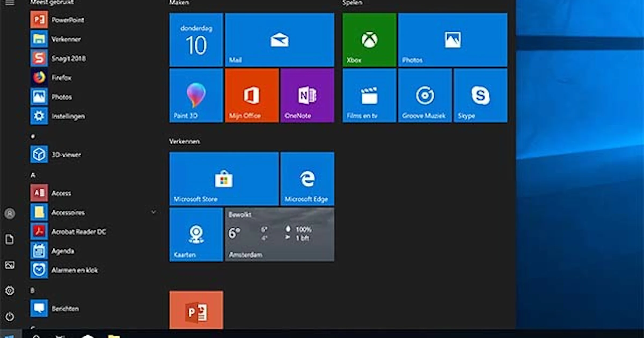644x338 pixels.
Task: Open the Kaarten maps tile
Action: click(x=196, y=234)
